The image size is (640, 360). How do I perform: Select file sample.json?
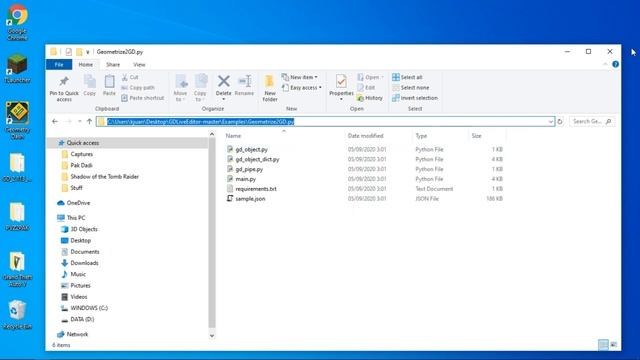250,198
